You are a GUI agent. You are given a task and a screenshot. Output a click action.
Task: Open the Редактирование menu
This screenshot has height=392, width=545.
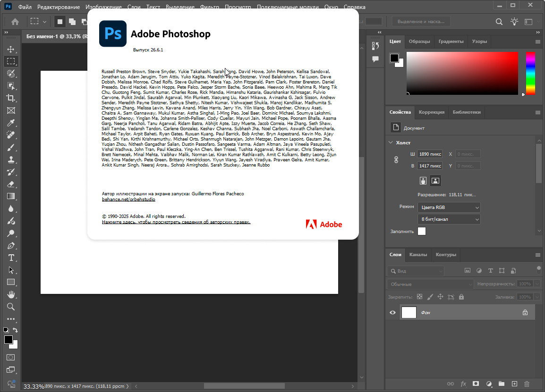click(x=59, y=7)
